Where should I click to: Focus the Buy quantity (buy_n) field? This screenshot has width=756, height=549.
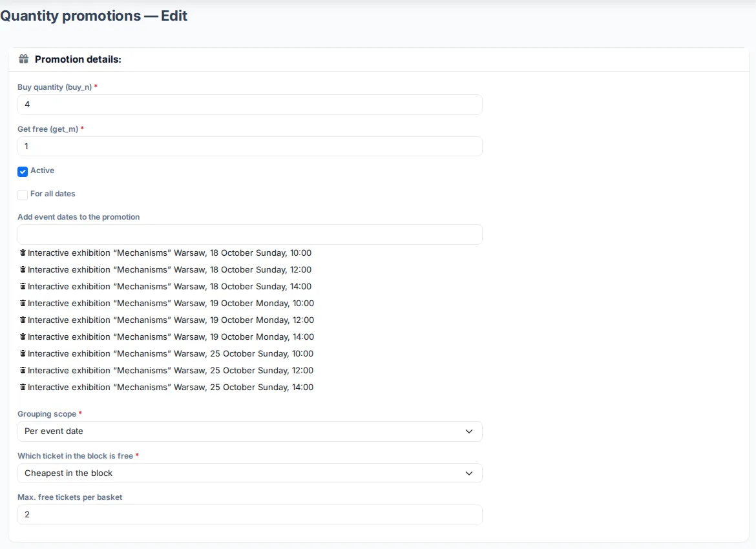click(x=250, y=105)
